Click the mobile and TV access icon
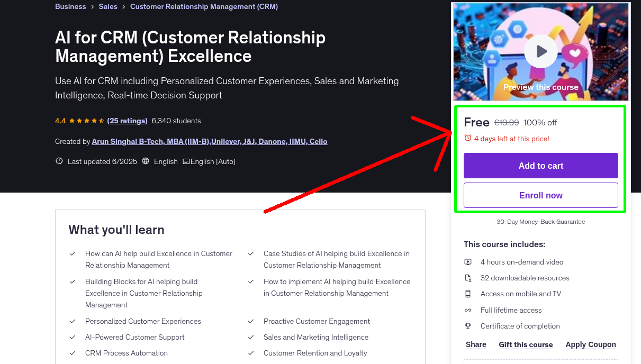641x364 pixels. (x=468, y=294)
